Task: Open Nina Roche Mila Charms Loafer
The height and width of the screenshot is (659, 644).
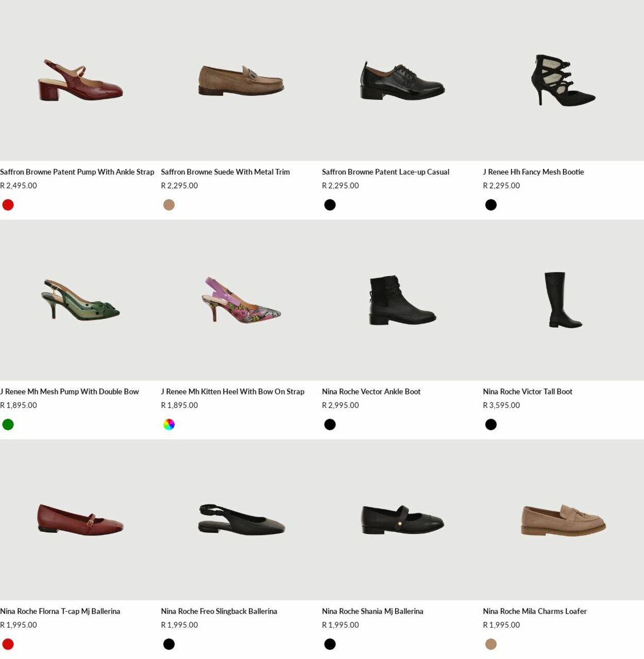Action: point(535,612)
